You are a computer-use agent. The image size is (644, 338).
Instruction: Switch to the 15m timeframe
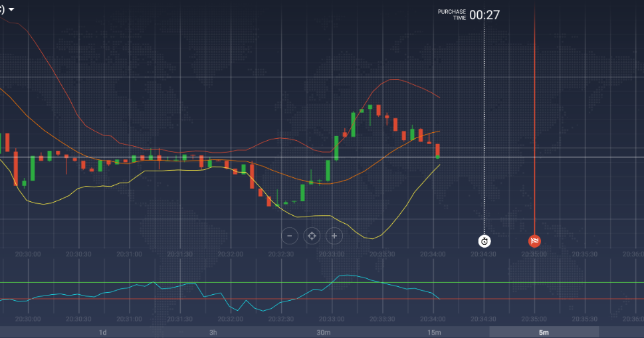click(434, 332)
